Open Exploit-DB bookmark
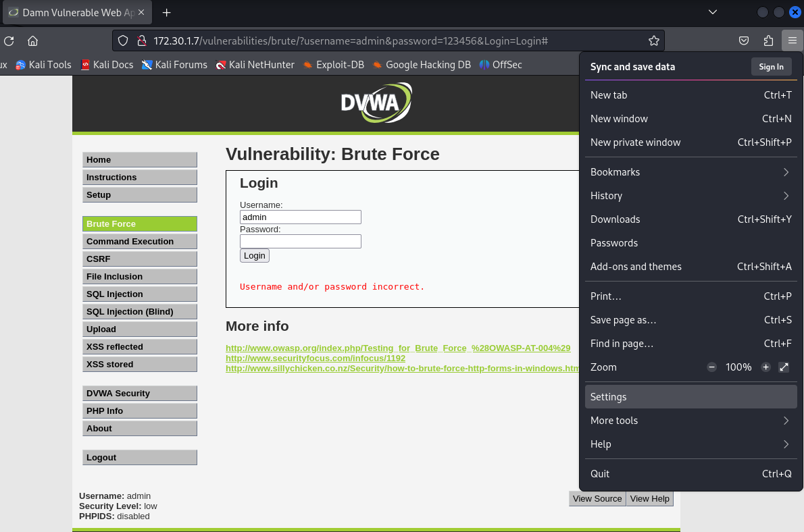The image size is (804, 532). (x=333, y=65)
